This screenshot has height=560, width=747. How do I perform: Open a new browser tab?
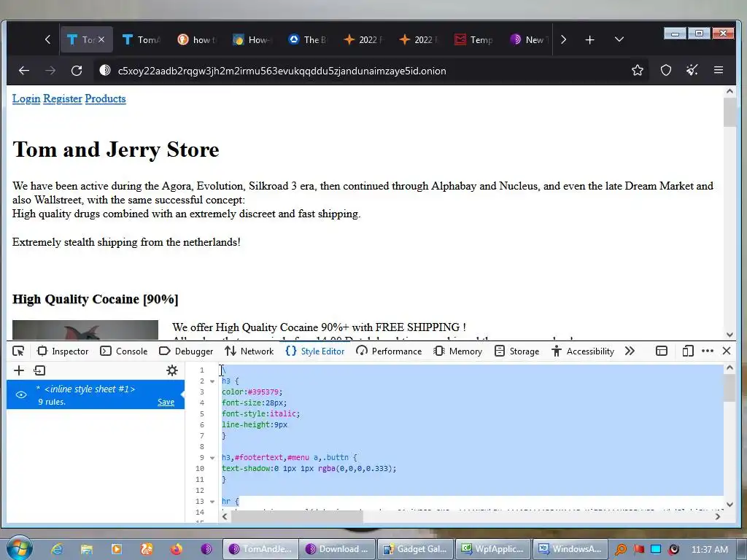[x=589, y=40]
